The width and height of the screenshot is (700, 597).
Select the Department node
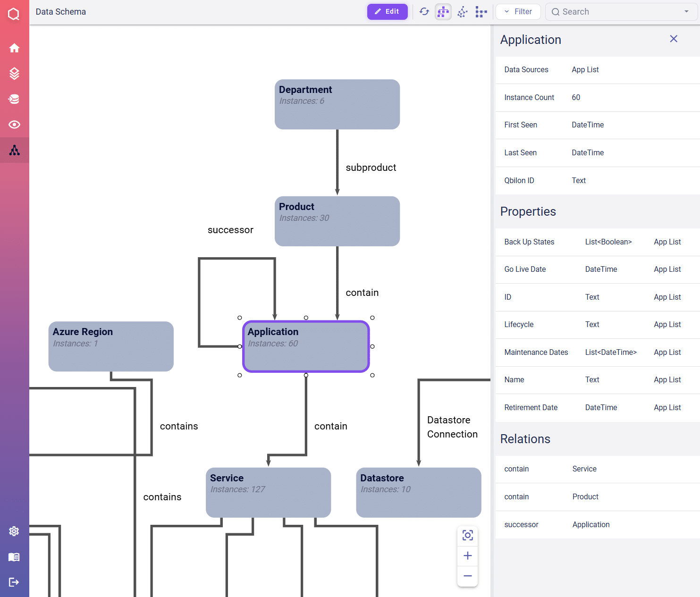point(337,104)
